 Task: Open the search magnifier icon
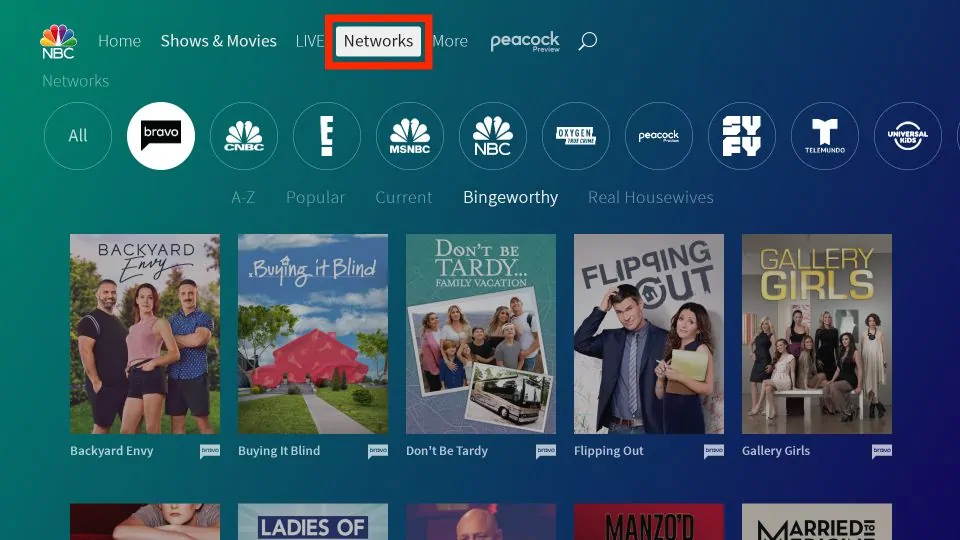588,41
